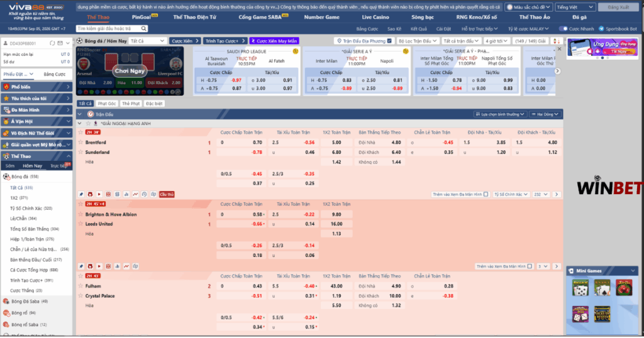Open Tỷ lệ cược MALAY odds type dropdown
This screenshot has height=338, width=644.
528,29
